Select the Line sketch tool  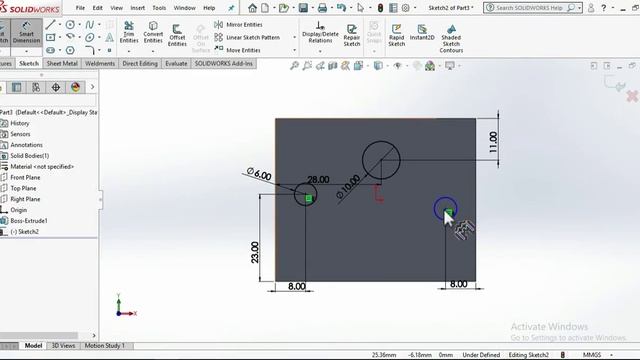50,24
